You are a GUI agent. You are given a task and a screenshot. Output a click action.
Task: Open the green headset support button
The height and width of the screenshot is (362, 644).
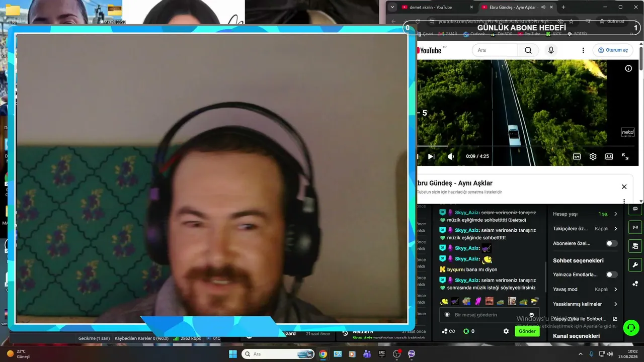pos(631,328)
